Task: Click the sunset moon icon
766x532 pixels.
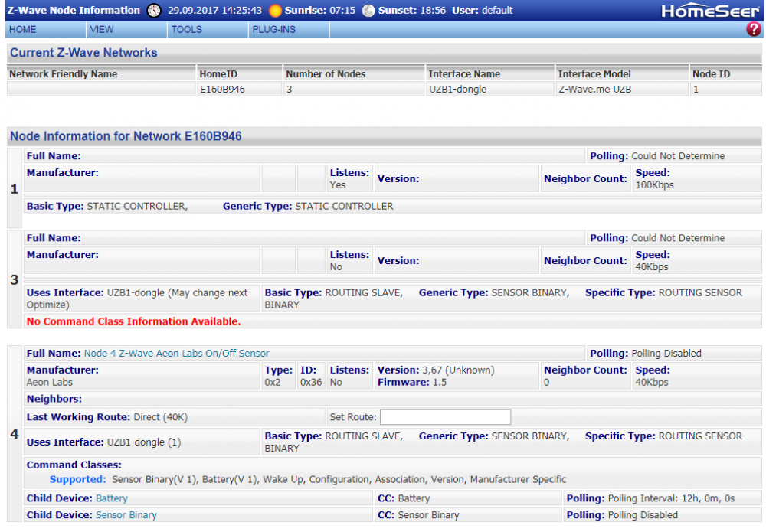Action: click(368, 11)
